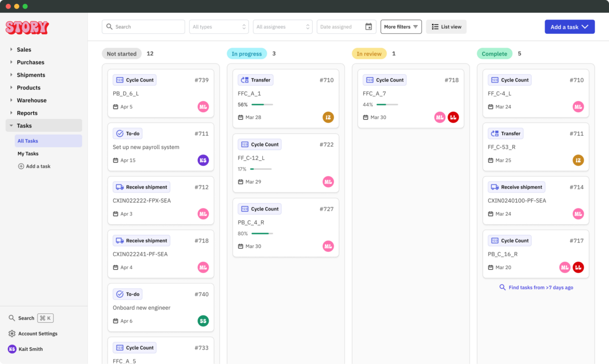
Task: Click the Set up new payroll system title
Action: [146, 147]
